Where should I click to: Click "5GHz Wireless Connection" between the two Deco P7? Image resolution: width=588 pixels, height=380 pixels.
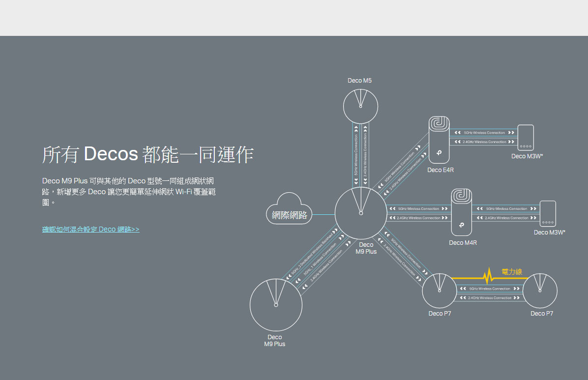490,289
